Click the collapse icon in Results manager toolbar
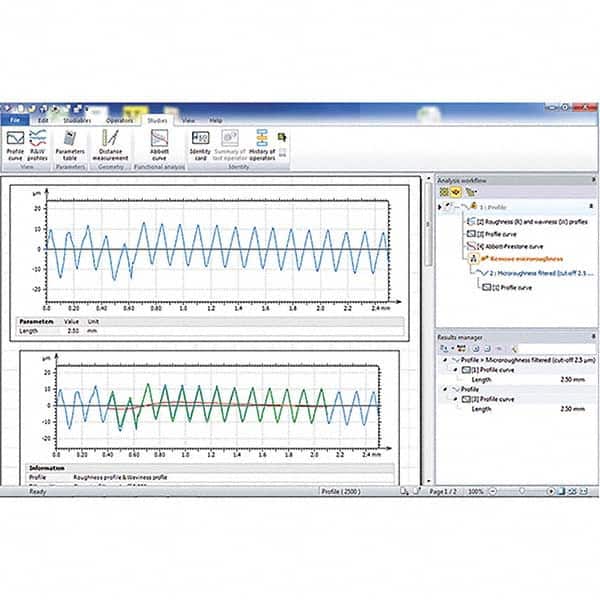The height and width of the screenshot is (600, 600). point(488,349)
